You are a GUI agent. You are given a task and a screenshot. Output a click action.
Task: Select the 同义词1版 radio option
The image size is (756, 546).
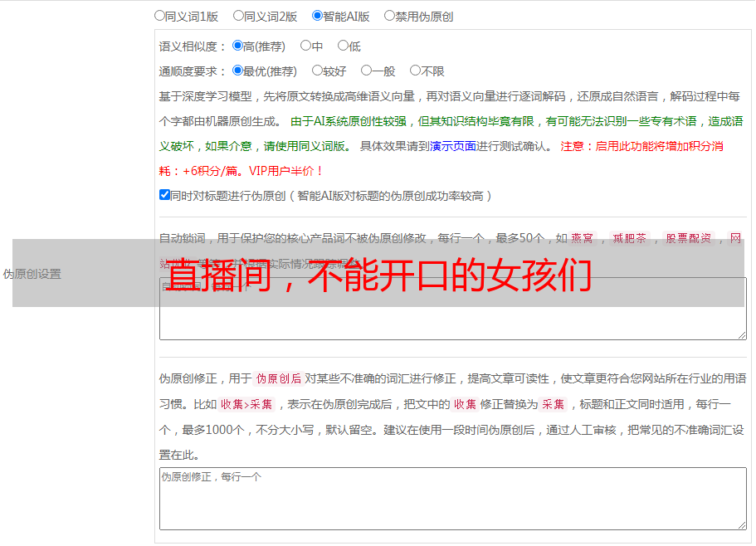pyautogui.click(x=159, y=16)
